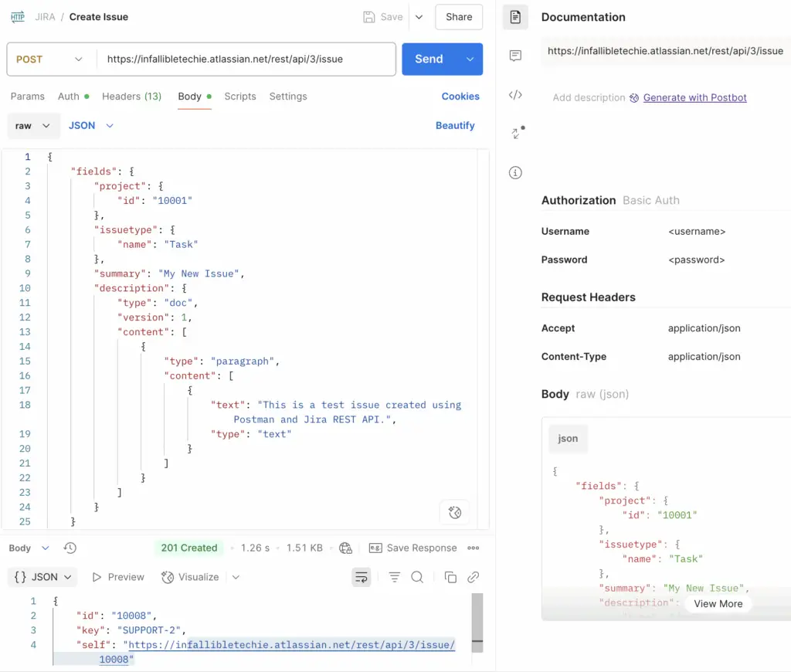Screen dimensions: 791x672
Task: Open the response more options ellipsis
Action: tap(474, 548)
